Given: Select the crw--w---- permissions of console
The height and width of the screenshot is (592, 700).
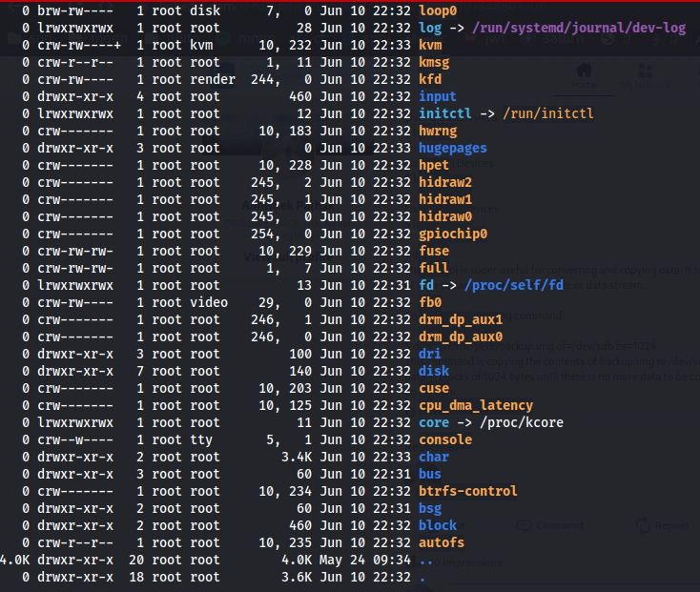Looking at the screenshot, I should tap(75, 439).
